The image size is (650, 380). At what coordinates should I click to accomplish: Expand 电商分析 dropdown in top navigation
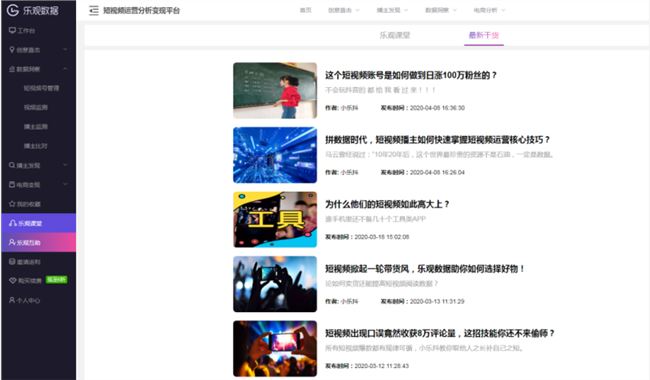click(490, 10)
